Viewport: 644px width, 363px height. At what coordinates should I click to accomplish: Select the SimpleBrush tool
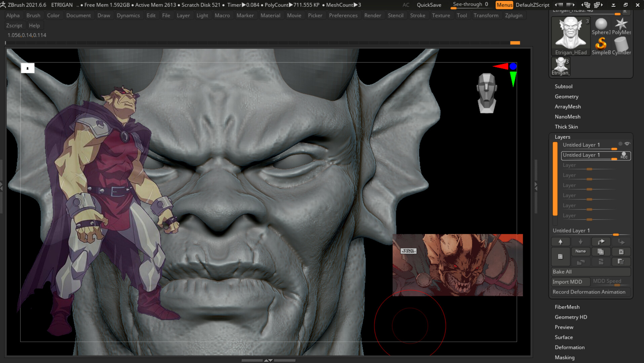point(601,44)
